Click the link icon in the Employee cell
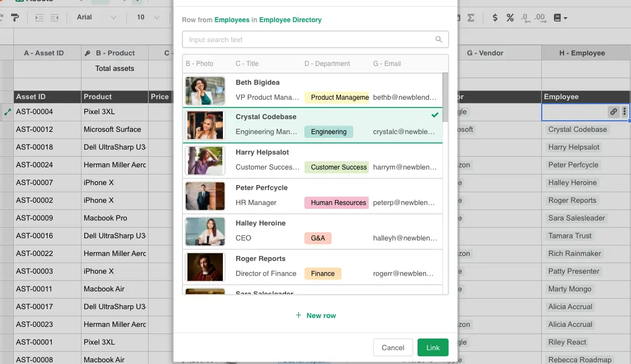The image size is (631, 364). click(x=614, y=111)
